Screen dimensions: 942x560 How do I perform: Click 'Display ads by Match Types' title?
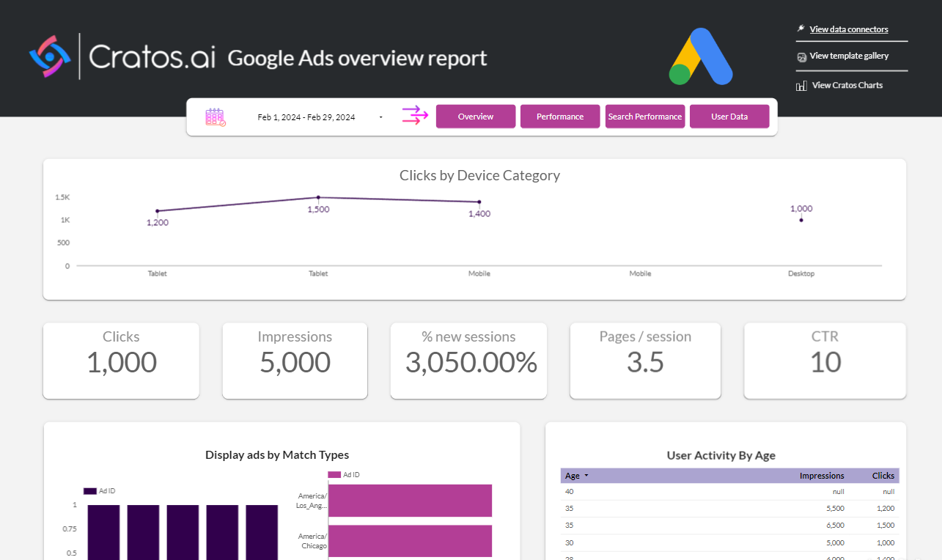coord(277,455)
